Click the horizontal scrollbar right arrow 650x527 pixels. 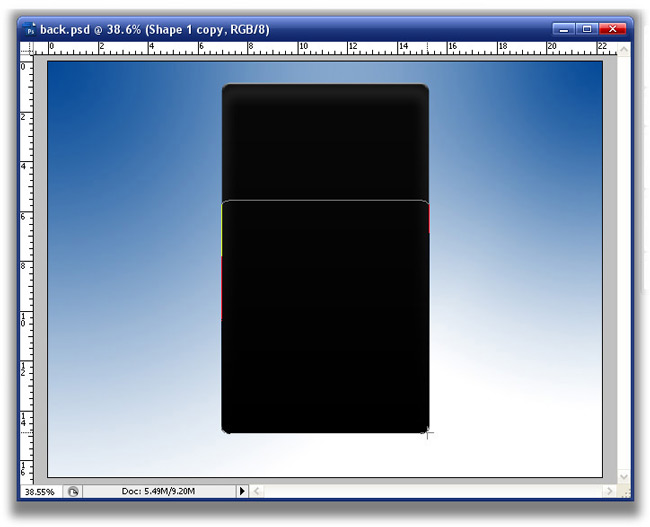click(x=609, y=491)
